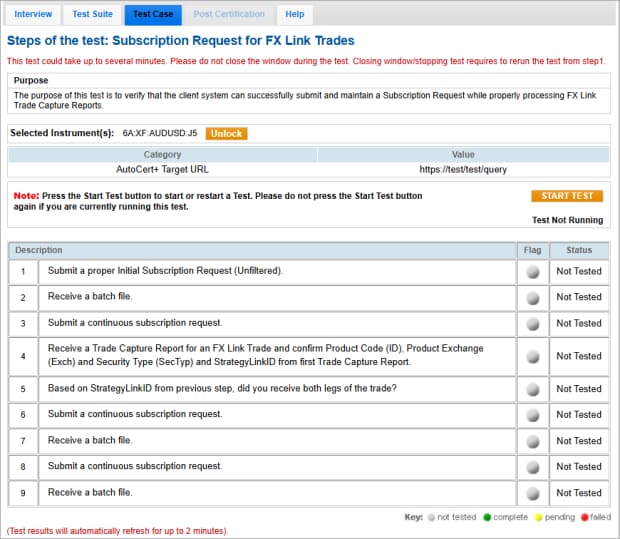Click the flag icon for step 5
This screenshot has width=620, height=539.
(x=532, y=389)
